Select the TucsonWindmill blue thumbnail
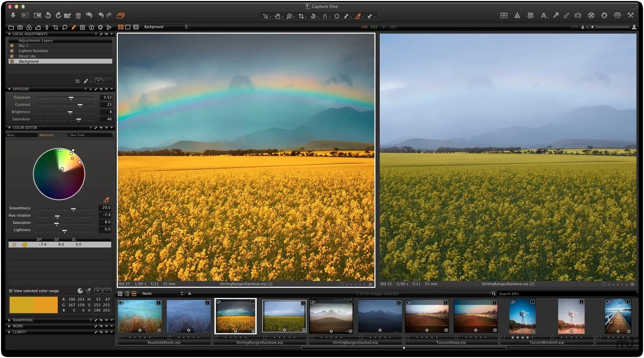Screen dimensions: 644x358 tap(522, 316)
